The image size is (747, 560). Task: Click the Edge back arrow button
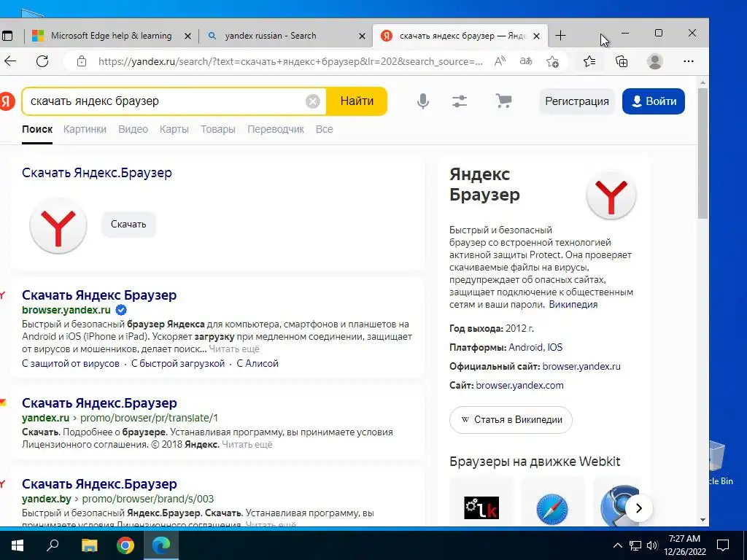click(10, 61)
